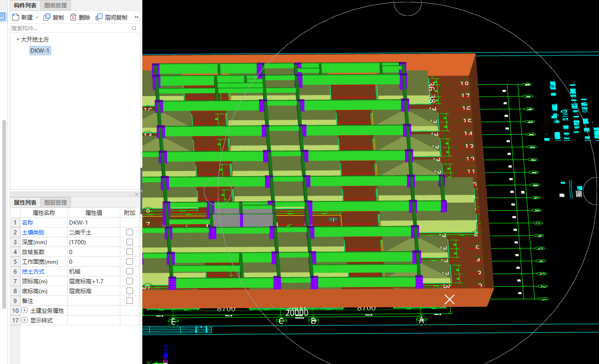Viewport: 599px width, 364px height.
Task: Expand the toolbar overflow arrows
Action: 137,17
